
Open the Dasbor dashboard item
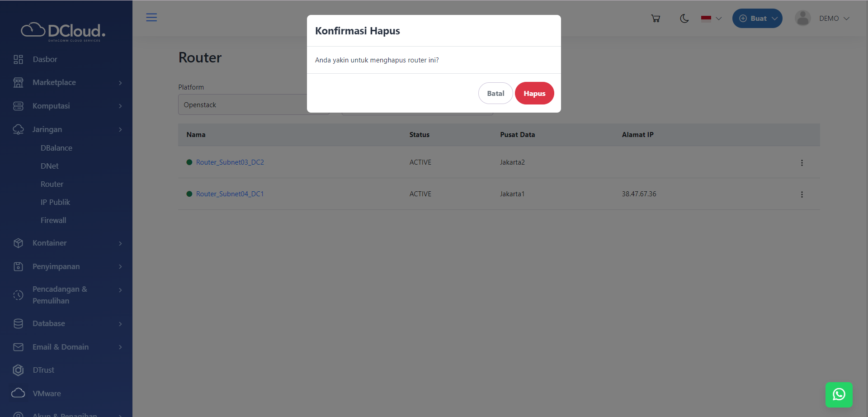click(x=45, y=59)
